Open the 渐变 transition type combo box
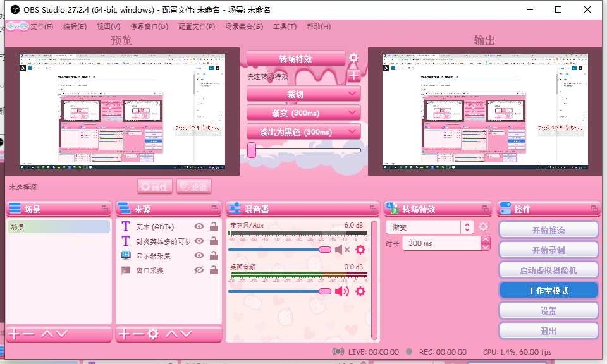 coord(429,227)
